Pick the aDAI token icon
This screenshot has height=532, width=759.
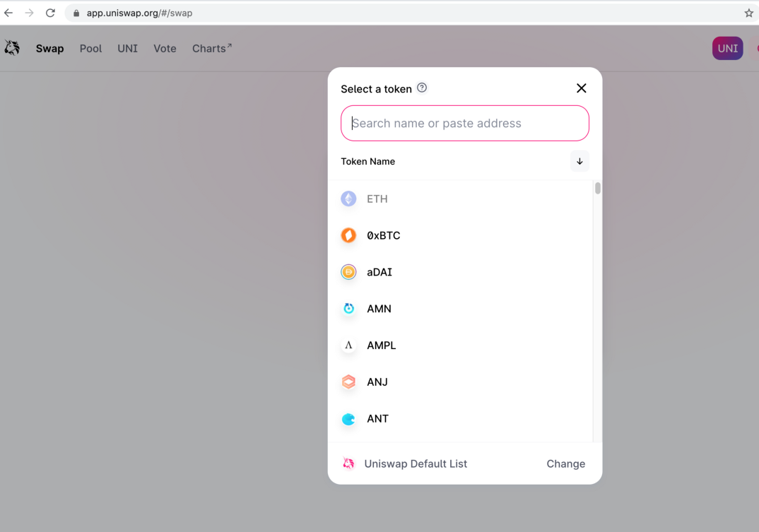[x=348, y=272]
